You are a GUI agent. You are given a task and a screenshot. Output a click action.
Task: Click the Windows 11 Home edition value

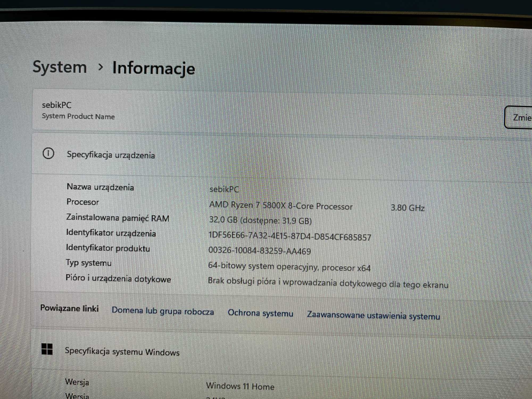pos(240,386)
